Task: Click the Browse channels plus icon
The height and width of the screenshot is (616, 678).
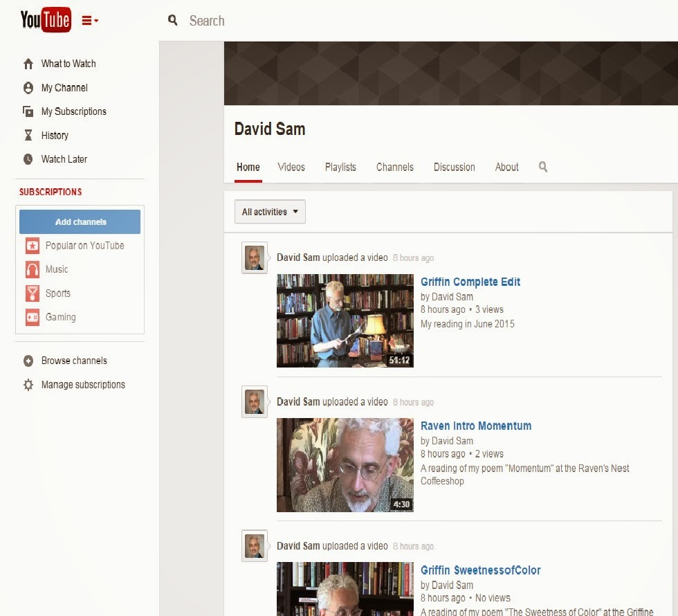Action: (x=28, y=361)
